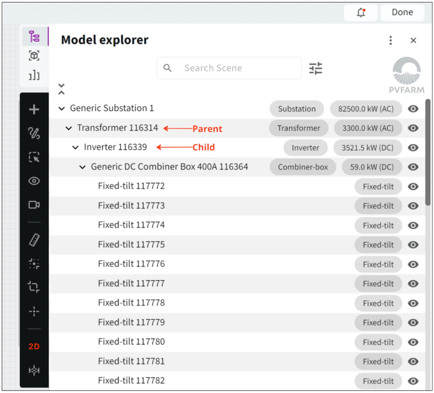Hide Fixed-tilt 117779 via eye icon

tap(413, 323)
